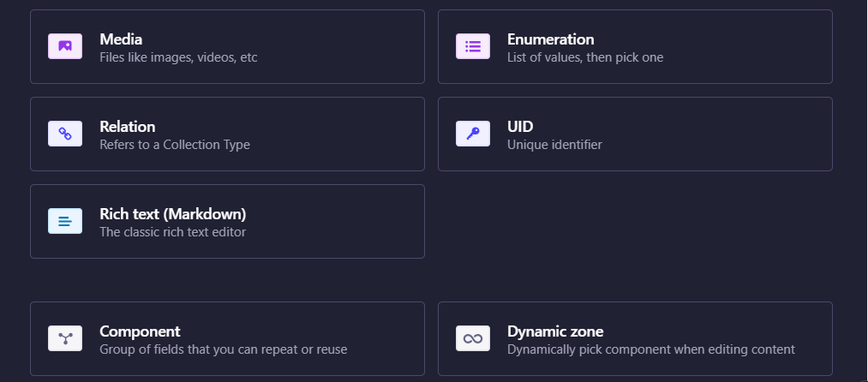Select the UID field title
868x382 pixels.
(520, 127)
